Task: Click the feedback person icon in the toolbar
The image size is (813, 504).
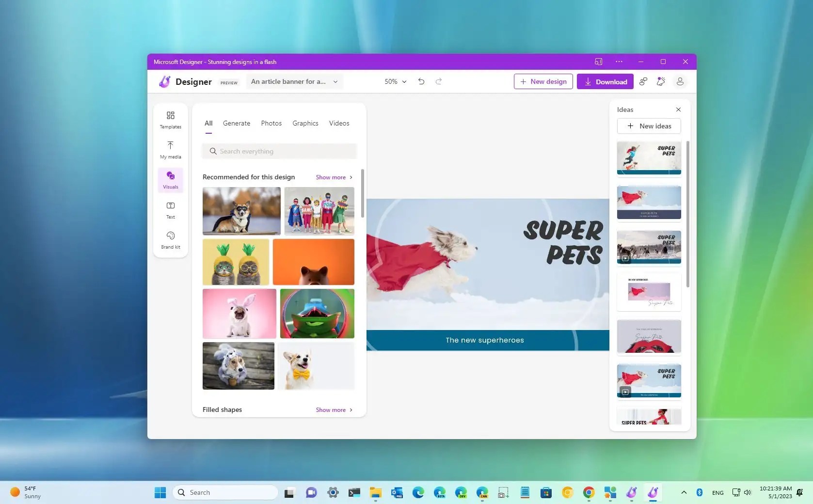Action: point(643,81)
